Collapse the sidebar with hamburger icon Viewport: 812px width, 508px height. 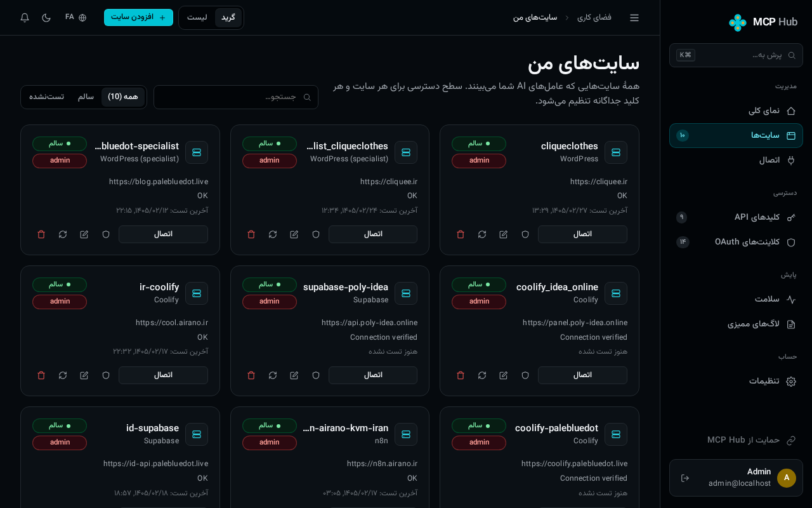tap(634, 18)
